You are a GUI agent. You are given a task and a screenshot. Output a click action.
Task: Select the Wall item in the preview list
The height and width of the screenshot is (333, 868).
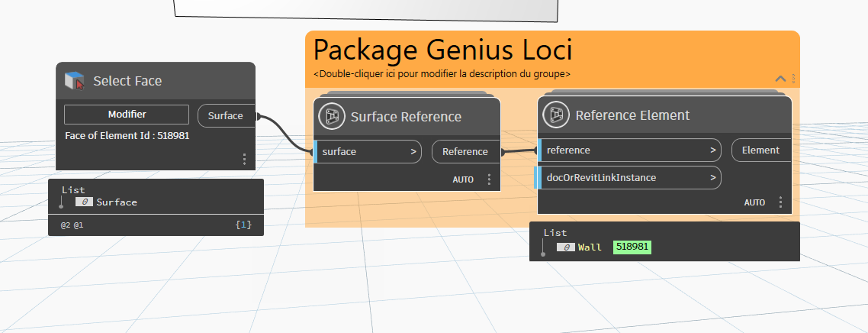590,247
